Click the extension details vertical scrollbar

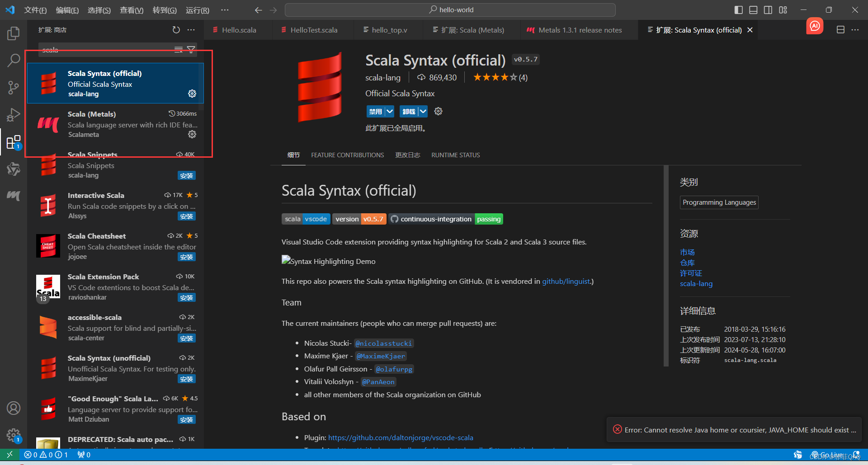666,266
